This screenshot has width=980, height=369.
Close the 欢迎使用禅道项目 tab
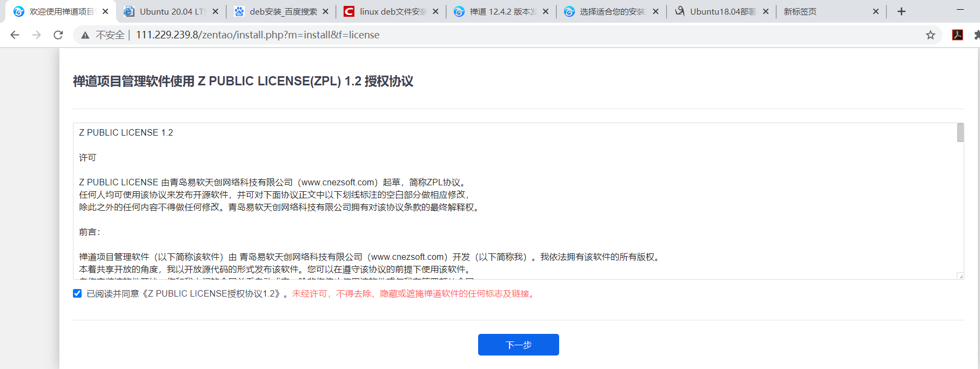pos(105,11)
